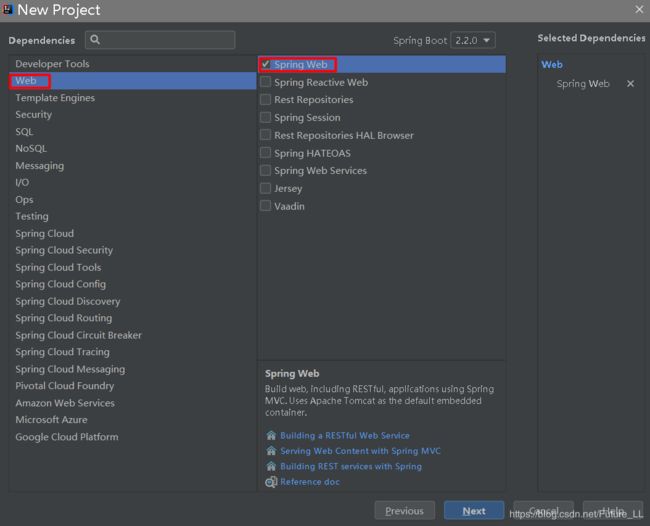Focus the Dependencies search field
Viewport: 650px width, 526px height.
click(x=160, y=40)
